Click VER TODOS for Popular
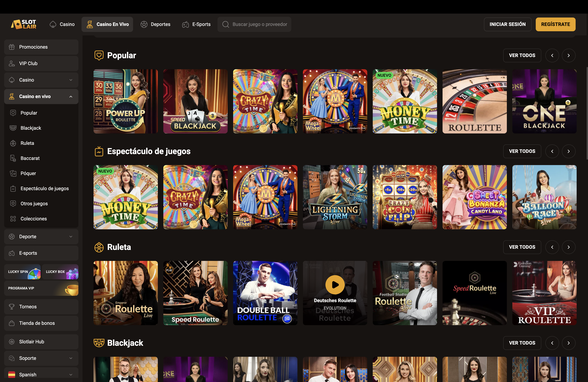The image size is (588, 382). (522, 55)
